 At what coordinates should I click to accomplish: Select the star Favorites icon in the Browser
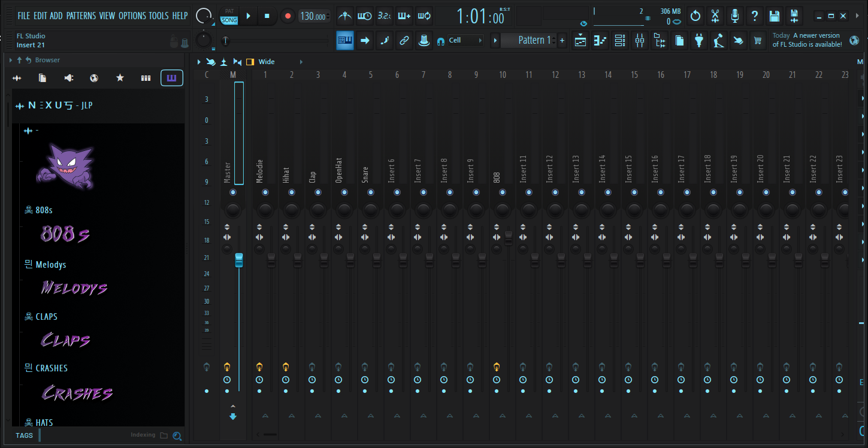click(x=120, y=78)
